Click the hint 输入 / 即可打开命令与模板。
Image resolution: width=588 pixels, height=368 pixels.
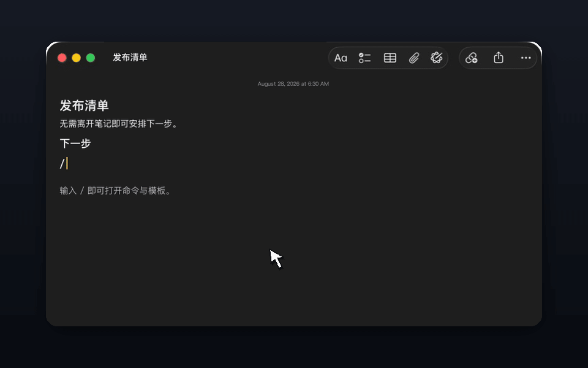click(x=116, y=191)
